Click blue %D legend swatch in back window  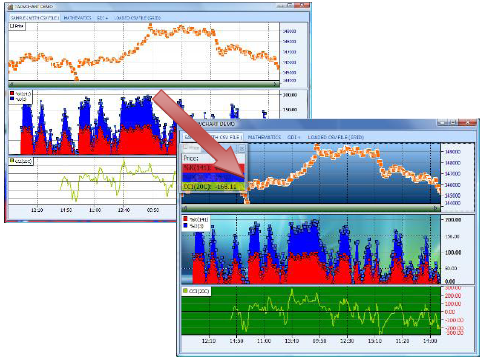tap(12, 99)
